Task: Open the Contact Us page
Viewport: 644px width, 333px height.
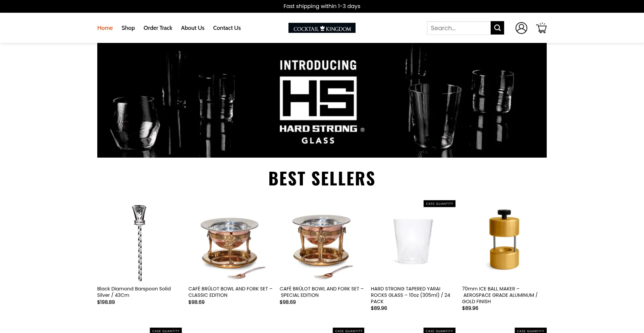Action: tap(227, 28)
